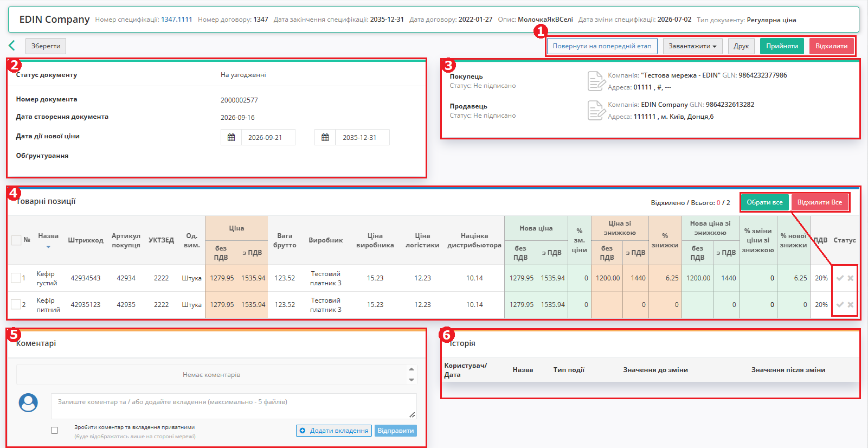The image size is (868, 448).
Task: Go back using the green chevron arrow
Action: pos(12,46)
